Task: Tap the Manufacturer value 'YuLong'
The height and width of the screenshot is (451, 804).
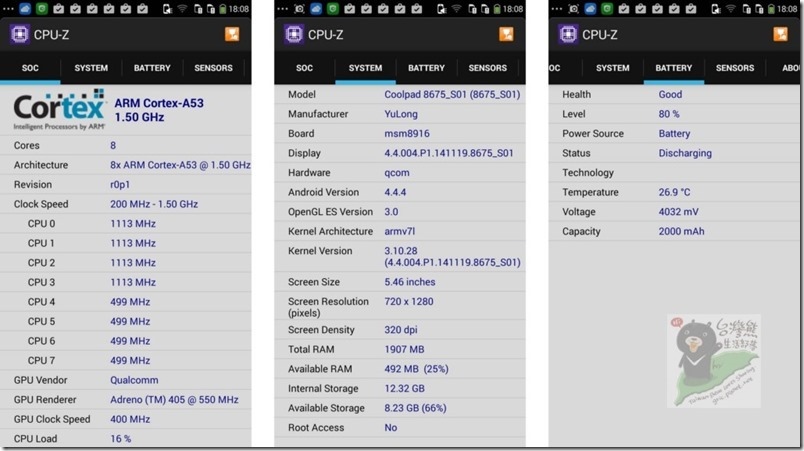Action: coord(401,114)
